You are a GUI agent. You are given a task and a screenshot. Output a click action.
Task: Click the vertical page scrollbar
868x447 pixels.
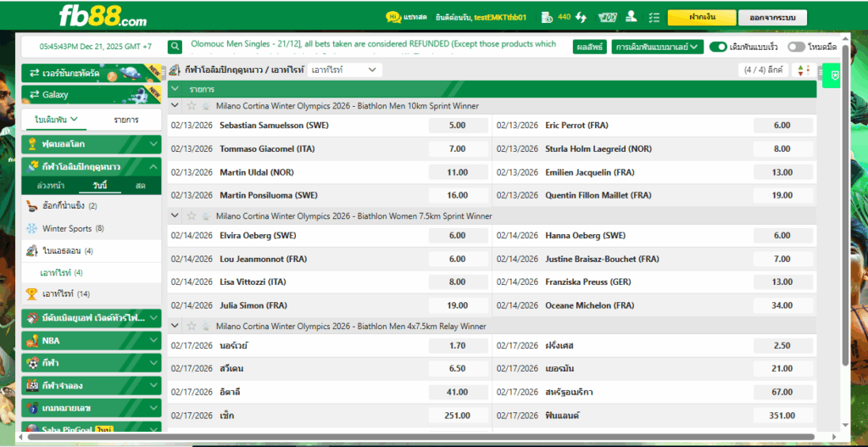point(845,205)
